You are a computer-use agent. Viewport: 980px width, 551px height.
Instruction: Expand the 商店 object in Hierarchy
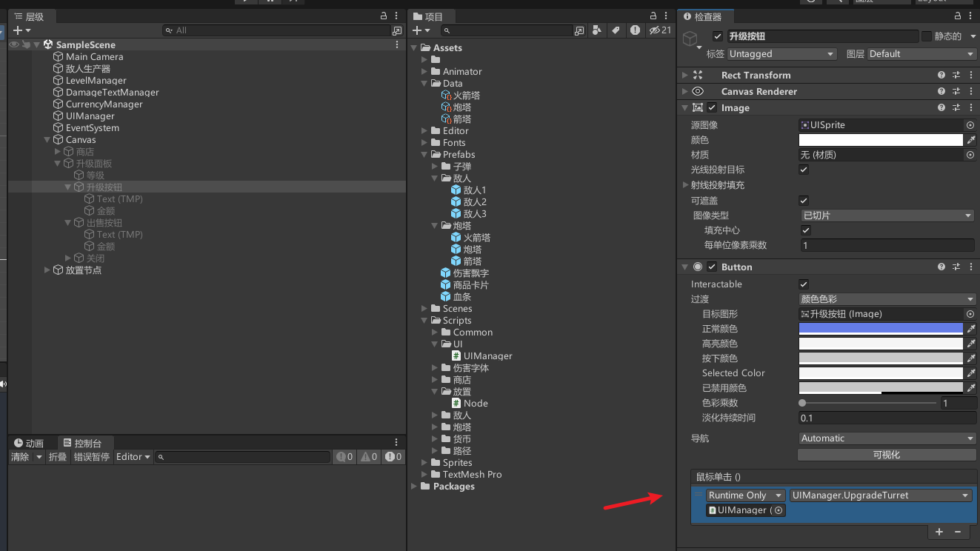tap(58, 151)
